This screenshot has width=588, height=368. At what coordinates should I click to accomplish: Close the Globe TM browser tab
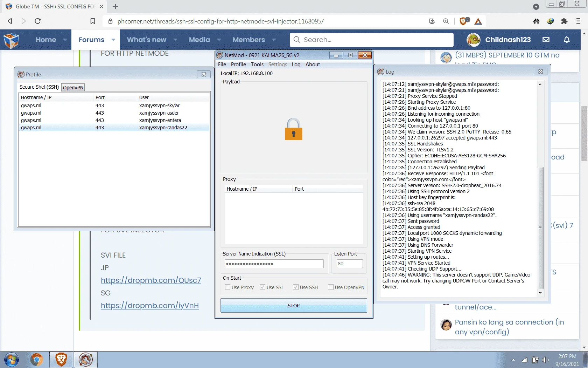[101, 7]
